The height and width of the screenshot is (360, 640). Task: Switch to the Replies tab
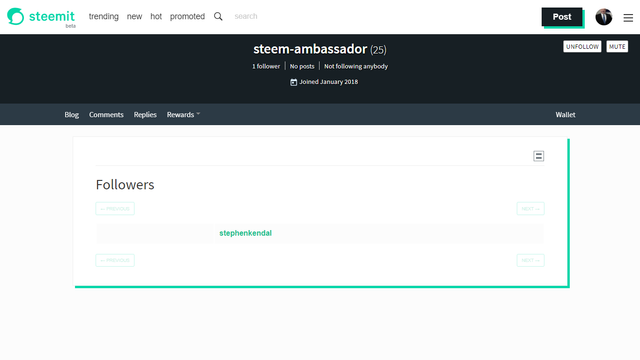coord(145,115)
